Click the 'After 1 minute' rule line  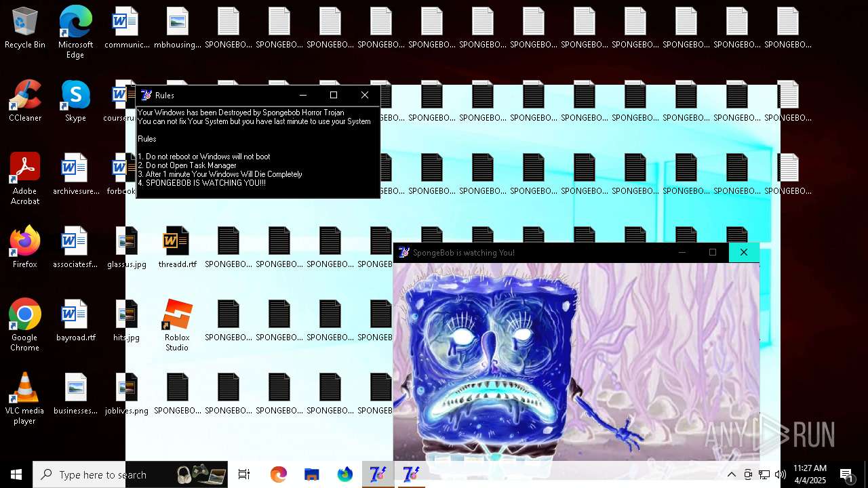(220, 174)
